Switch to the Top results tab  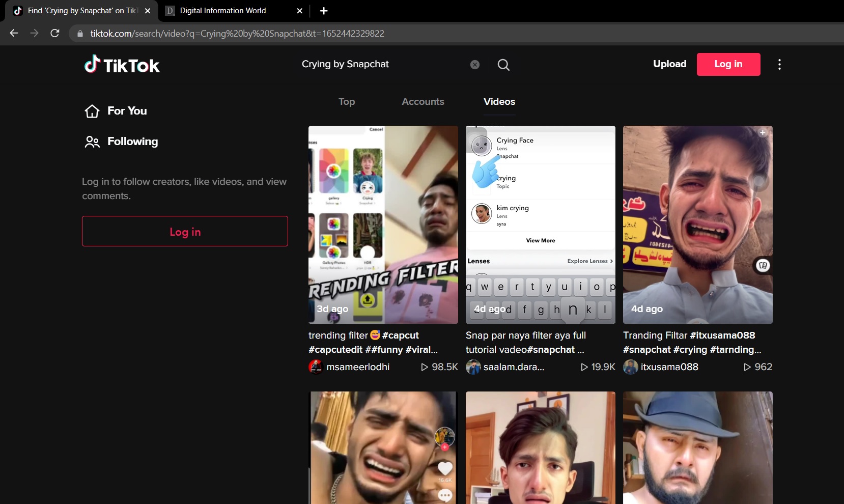click(x=347, y=102)
